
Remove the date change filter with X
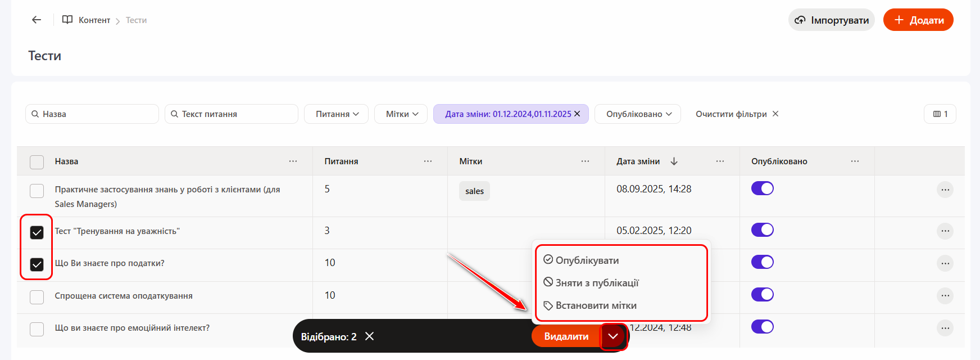pos(577,114)
